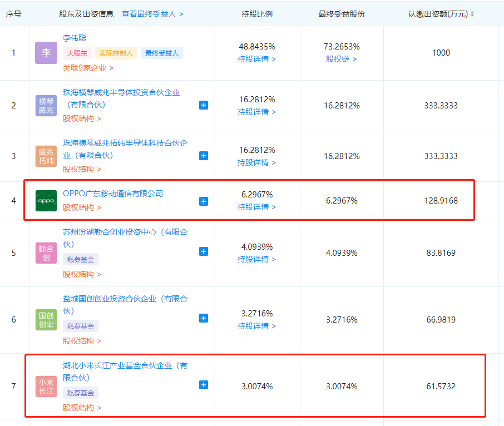Click 私募基金 tag under 盐城国创创业投资
The image size is (504, 426).
click(x=80, y=326)
